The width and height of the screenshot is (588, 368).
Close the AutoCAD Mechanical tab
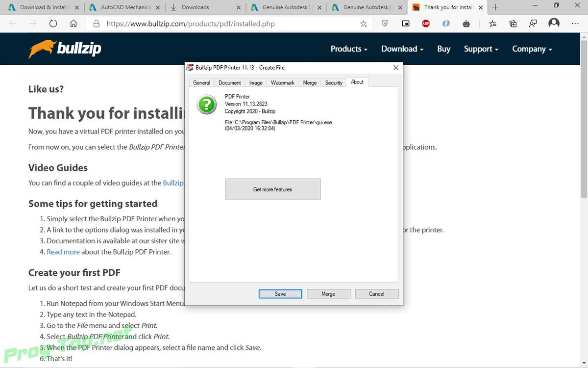157,7
